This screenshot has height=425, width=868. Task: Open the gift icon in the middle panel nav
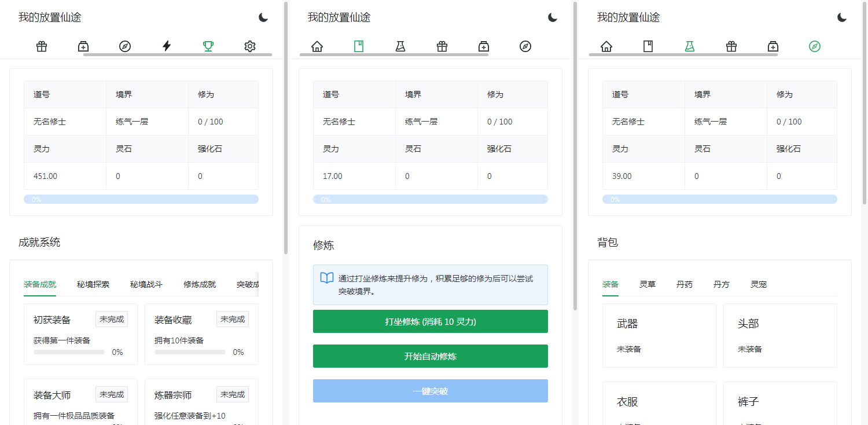click(442, 46)
